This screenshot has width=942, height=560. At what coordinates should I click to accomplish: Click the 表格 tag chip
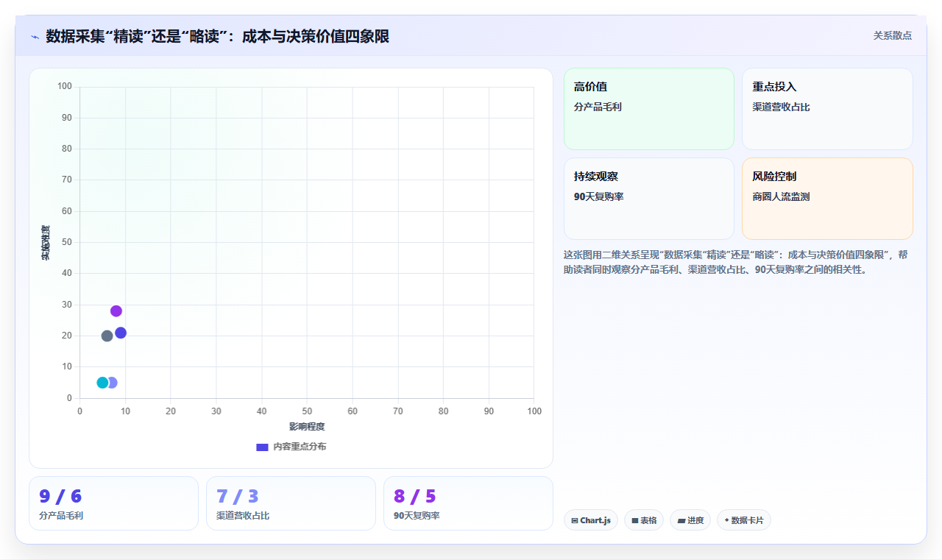[x=644, y=520]
